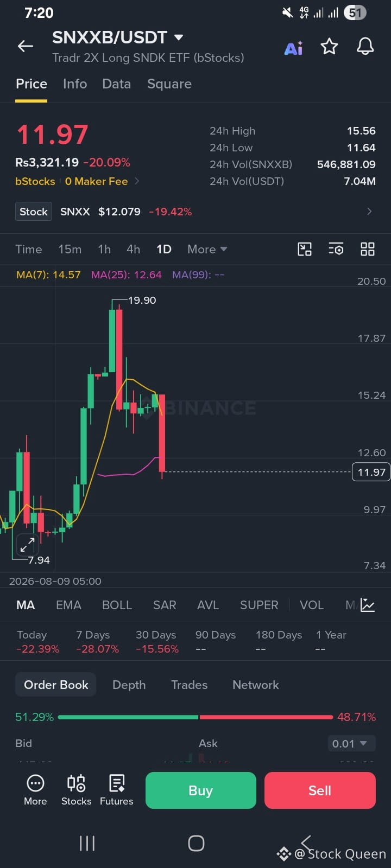
Task: Open the More menu icon
Action: [35, 790]
